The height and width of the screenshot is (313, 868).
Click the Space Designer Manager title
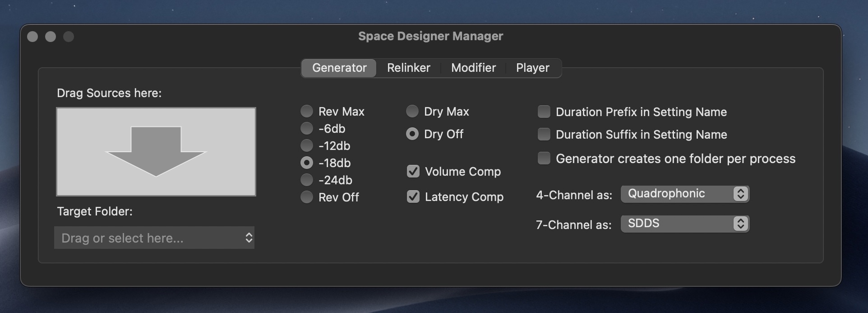click(x=430, y=36)
